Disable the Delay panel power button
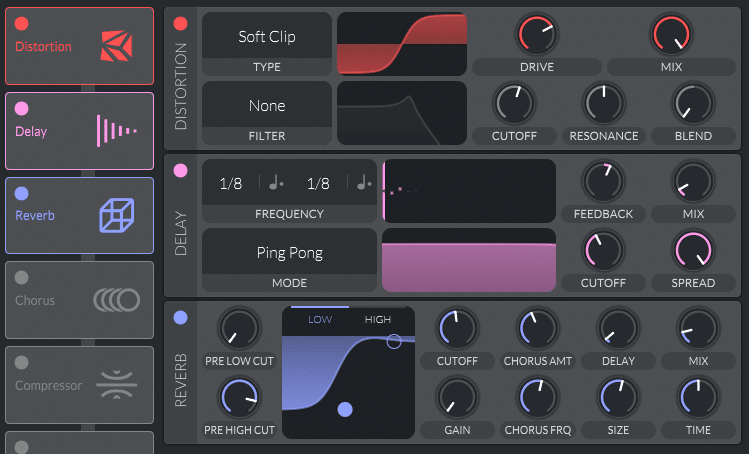This screenshot has width=749, height=454. click(x=181, y=171)
